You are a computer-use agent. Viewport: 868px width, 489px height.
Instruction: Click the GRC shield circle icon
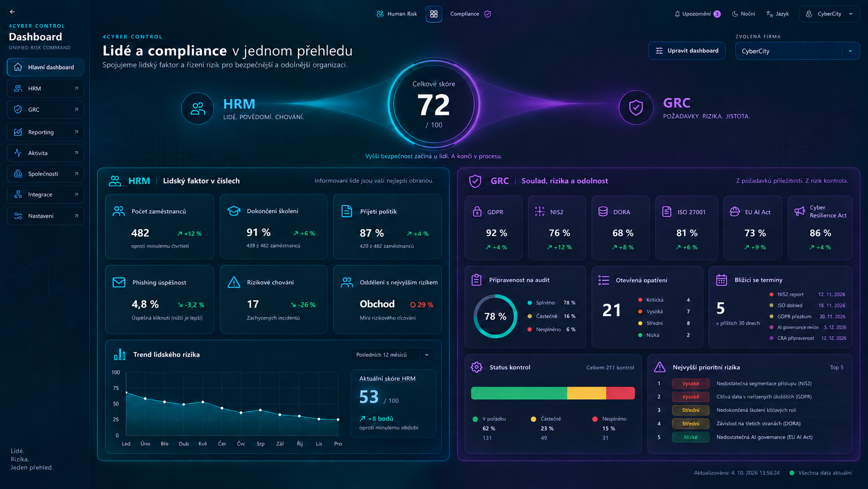pyautogui.click(x=636, y=108)
